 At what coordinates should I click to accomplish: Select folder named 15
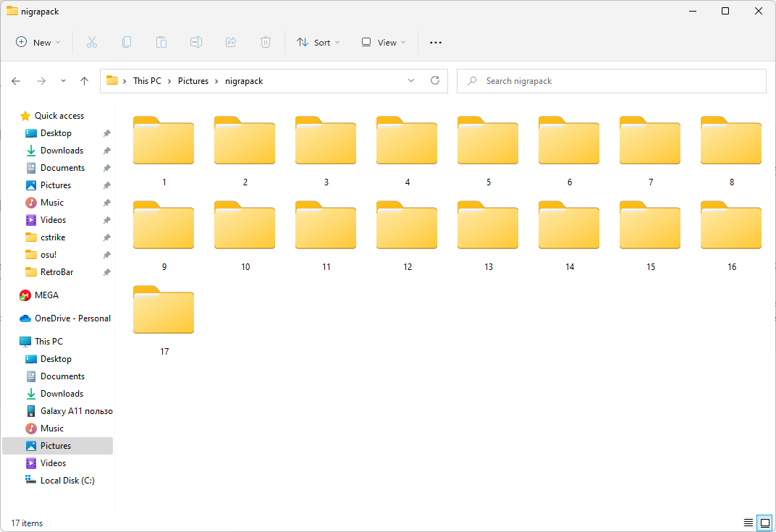click(650, 235)
